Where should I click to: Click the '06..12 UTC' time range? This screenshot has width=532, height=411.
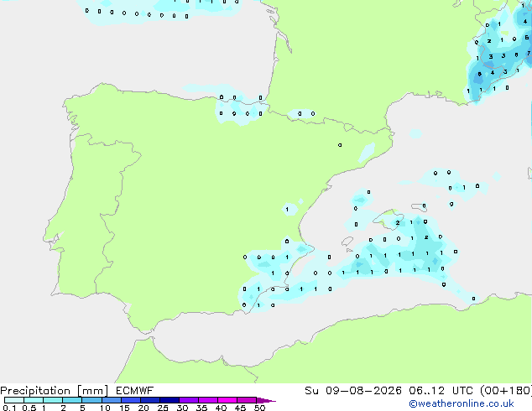441,391
